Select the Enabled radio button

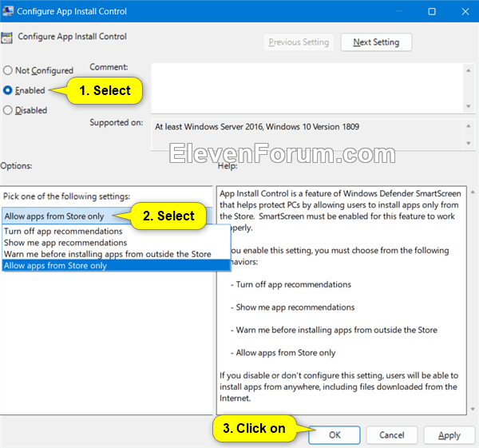8,90
